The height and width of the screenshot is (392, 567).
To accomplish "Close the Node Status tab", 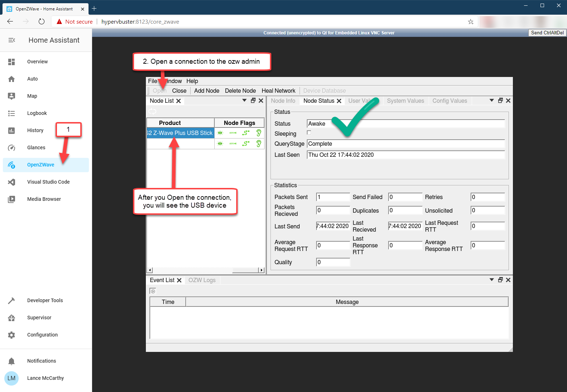I will tap(339, 101).
